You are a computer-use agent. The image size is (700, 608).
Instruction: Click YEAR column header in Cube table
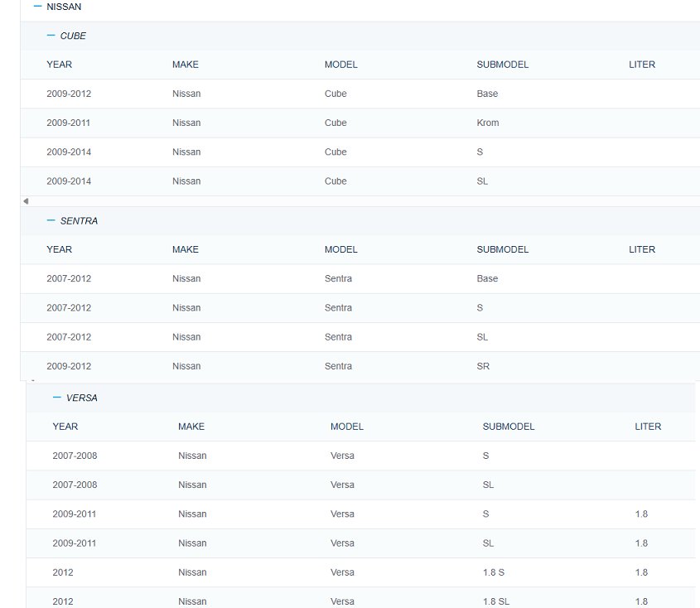click(x=59, y=65)
